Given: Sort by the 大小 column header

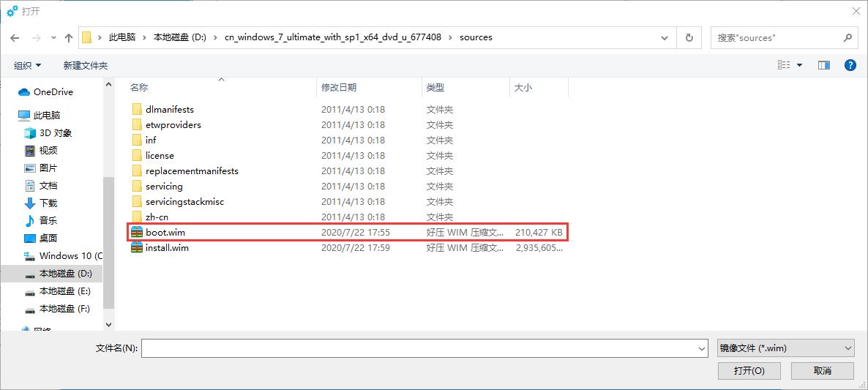Looking at the screenshot, I should [x=523, y=87].
